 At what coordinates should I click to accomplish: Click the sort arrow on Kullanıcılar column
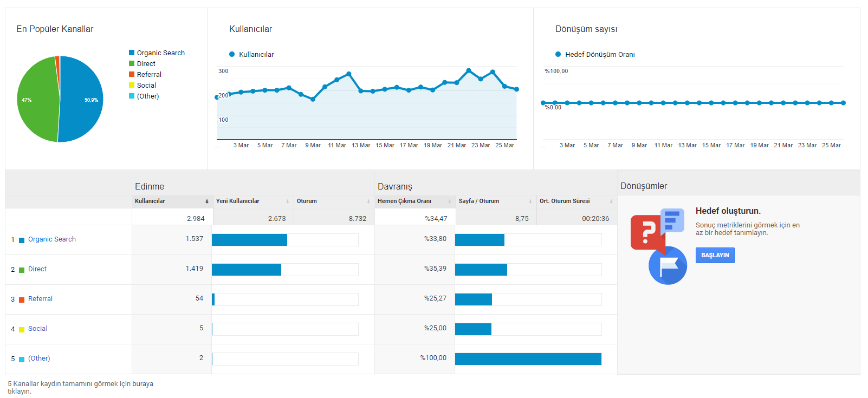(x=207, y=201)
